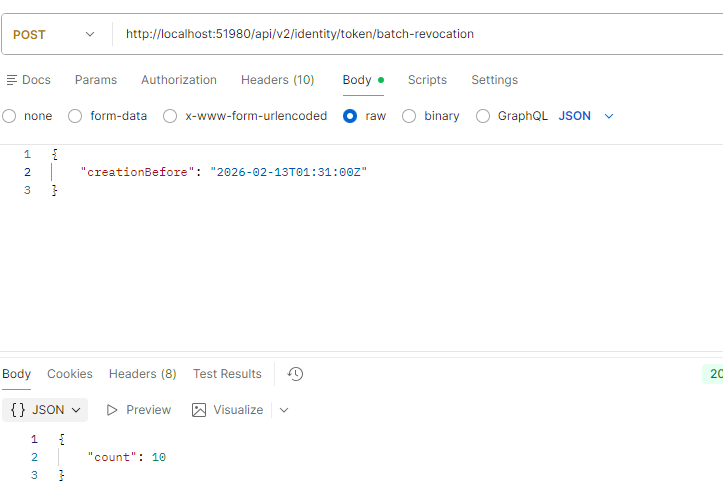The image size is (723, 503).
Task: Select the GraphQL body option
Action: (483, 116)
